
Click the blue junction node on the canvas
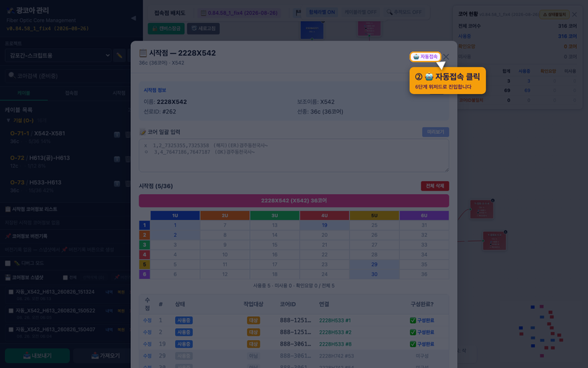coord(311,30)
